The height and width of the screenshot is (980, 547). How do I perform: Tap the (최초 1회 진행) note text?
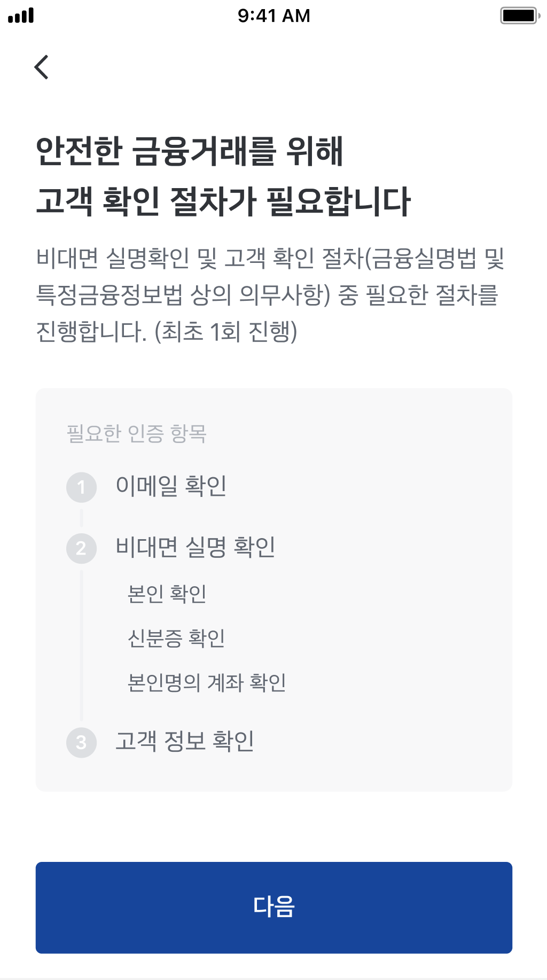[x=226, y=331]
